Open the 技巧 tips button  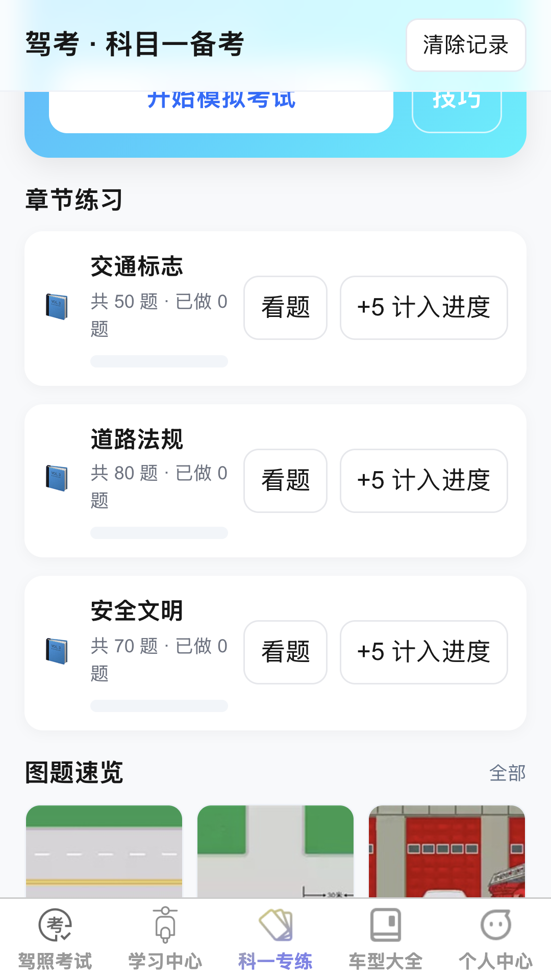tap(457, 110)
